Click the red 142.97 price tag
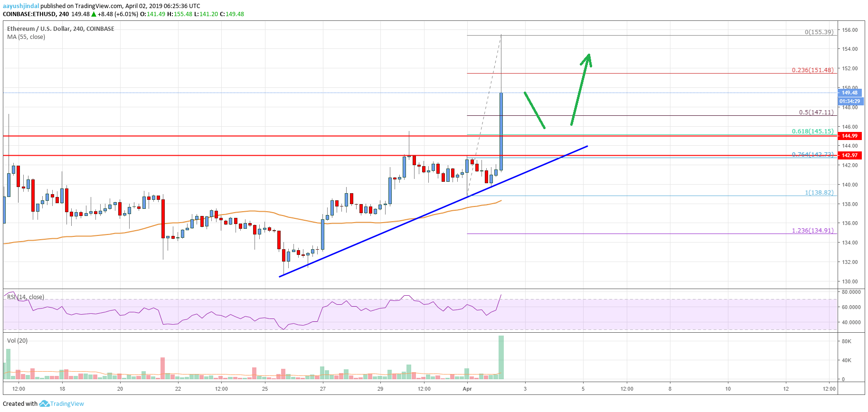 [849, 156]
